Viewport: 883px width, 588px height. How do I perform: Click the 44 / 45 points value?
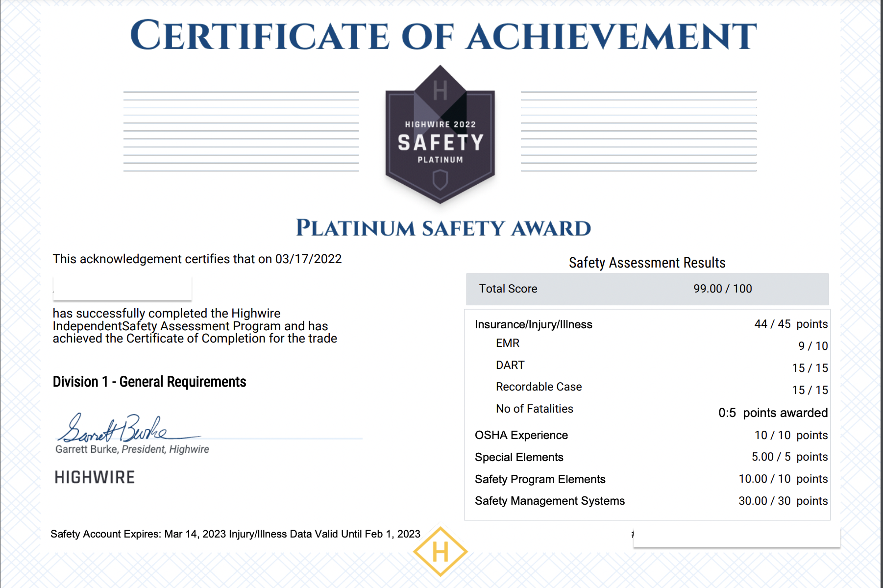[791, 324]
